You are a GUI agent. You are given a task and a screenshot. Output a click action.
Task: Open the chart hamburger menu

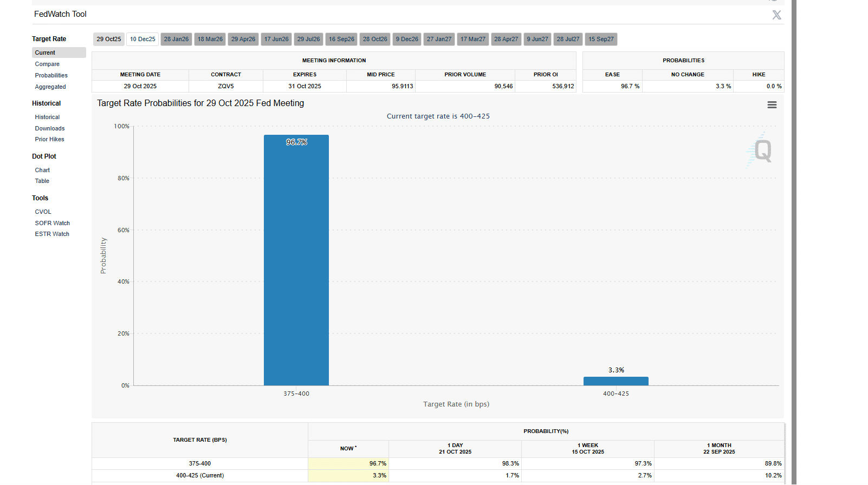(x=772, y=105)
